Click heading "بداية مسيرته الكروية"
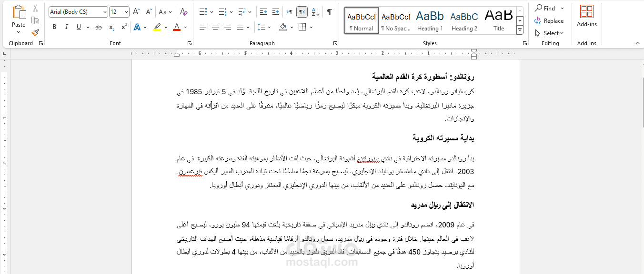644x274 pixels. pyautogui.click(x=443, y=138)
